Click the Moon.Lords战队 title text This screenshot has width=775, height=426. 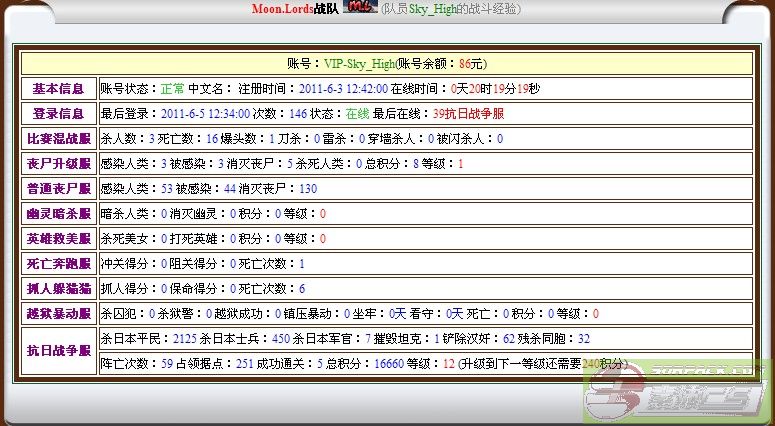pyautogui.click(x=294, y=9)
